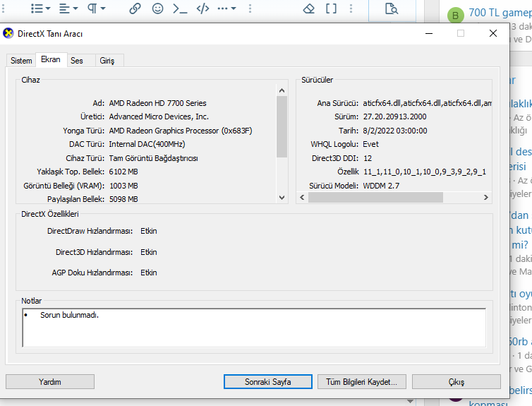This screenshot has height=406, width=532.
Task: Click the driver model value WDDM 2.7
Action: pos(381,186)
